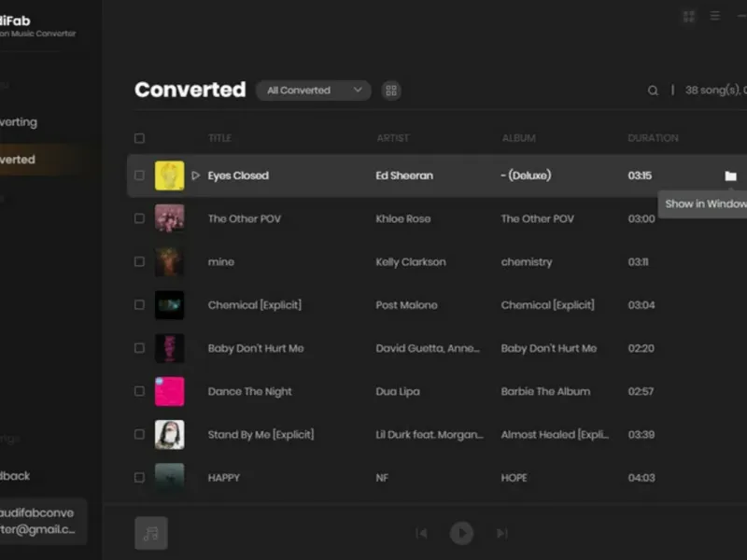Image resolution: width=747 pixels, height=560 pixels.
Task: Click album name chemistry
Action: (527, 262)
